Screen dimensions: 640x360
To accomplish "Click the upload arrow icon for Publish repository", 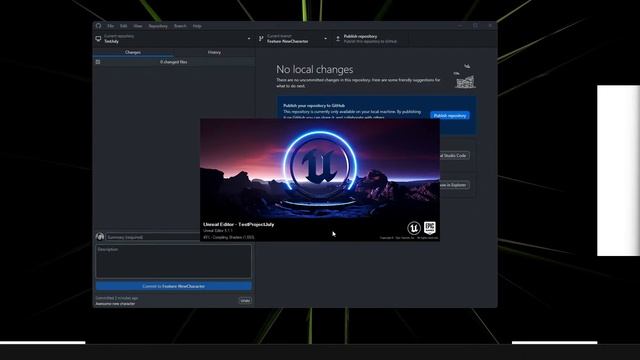I will pos(338,39).
